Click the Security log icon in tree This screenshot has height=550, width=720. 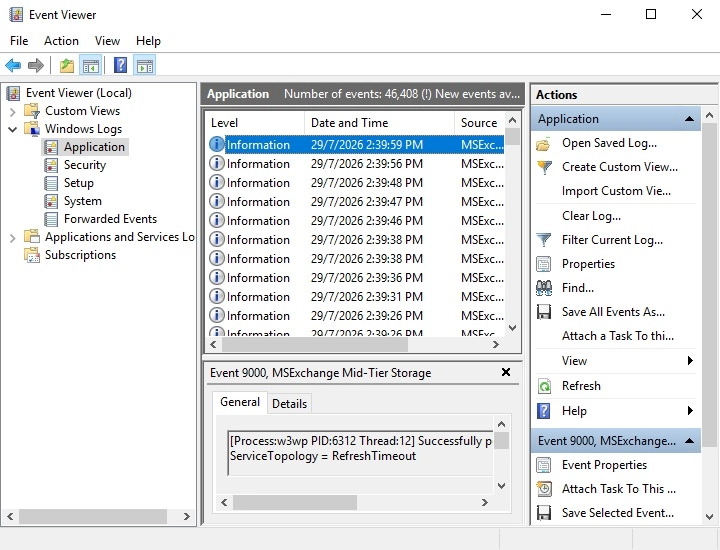(x=51, y=165)
